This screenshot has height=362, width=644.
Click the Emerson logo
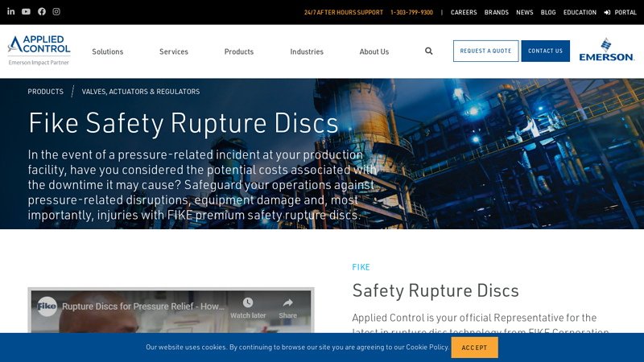[607, 50]
